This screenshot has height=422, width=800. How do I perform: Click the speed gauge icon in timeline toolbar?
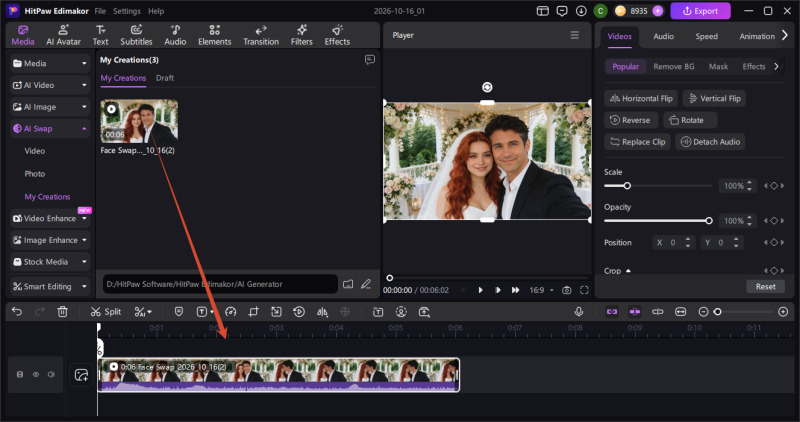pos(231,311)
